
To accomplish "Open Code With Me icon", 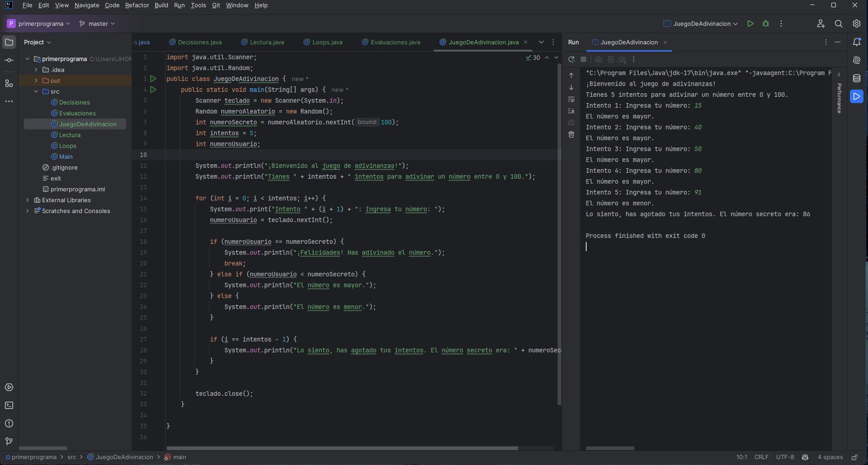I will coord(821,24).
